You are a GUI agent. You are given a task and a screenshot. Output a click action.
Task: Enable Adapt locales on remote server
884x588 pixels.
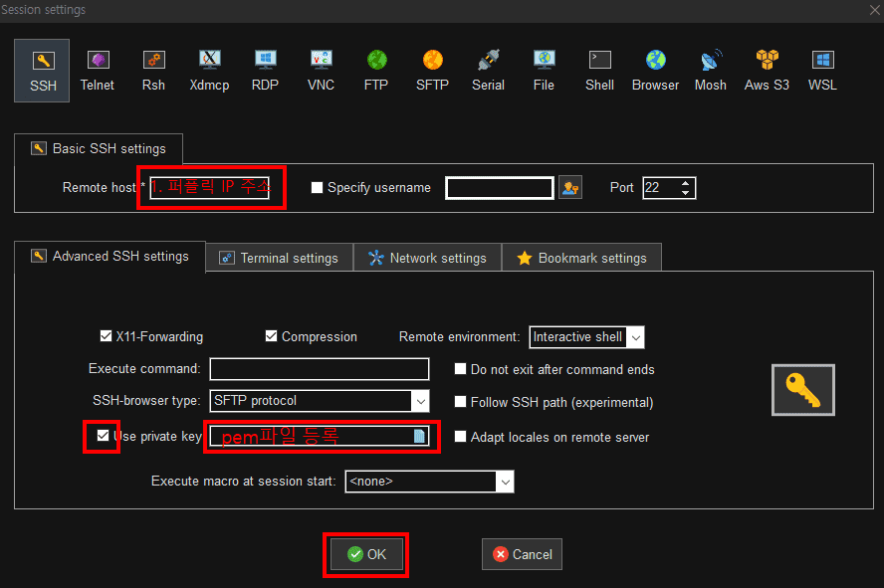460,437
